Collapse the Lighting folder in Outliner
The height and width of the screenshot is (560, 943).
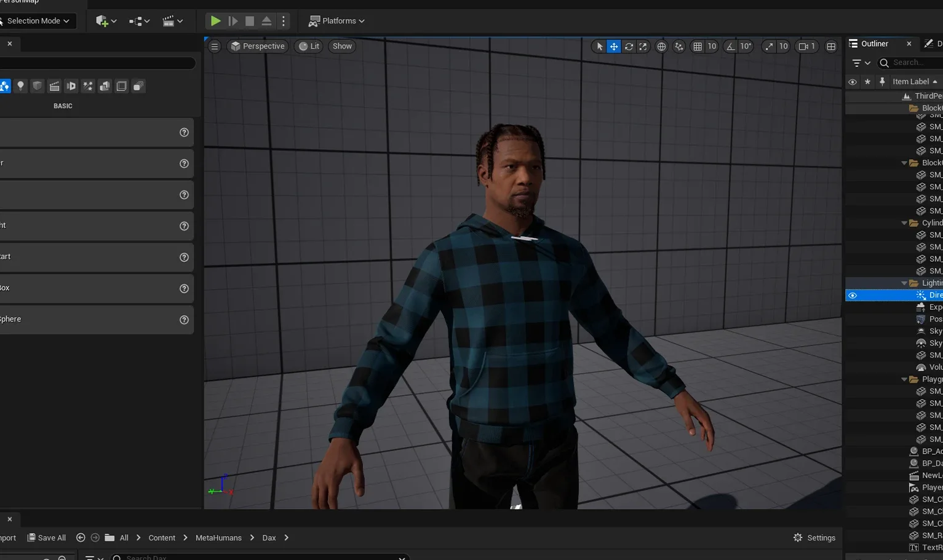tap(904, 283)
